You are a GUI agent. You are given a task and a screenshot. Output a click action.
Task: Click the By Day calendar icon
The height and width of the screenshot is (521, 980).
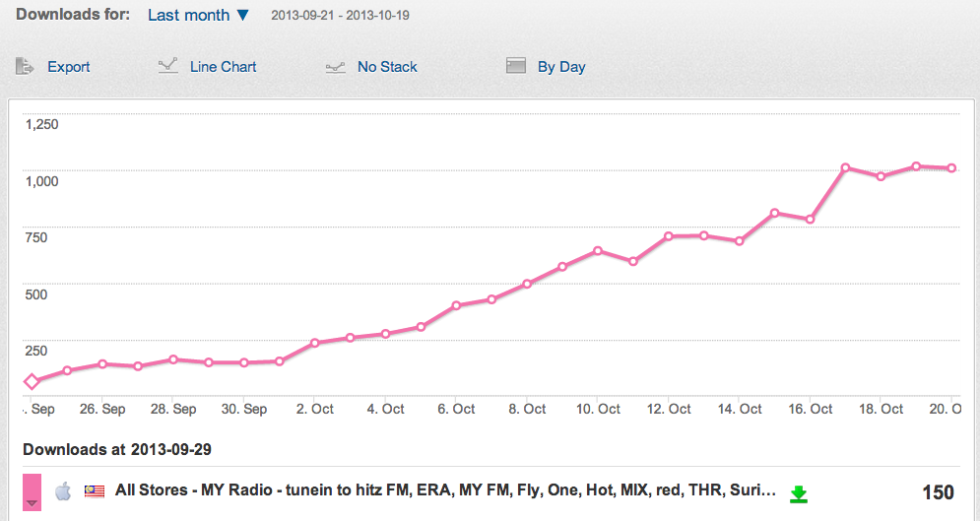pyautogui.click(x=516, y=65)
